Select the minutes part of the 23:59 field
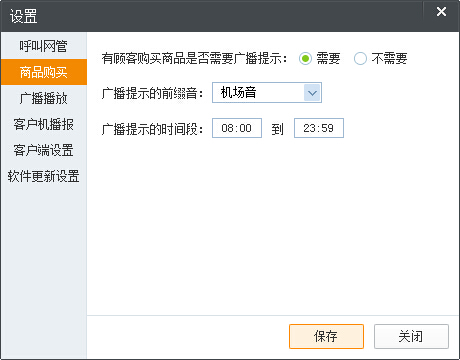The width and height of the screenshot is (460, 360). pyautogui.click(x=328, y=128)
